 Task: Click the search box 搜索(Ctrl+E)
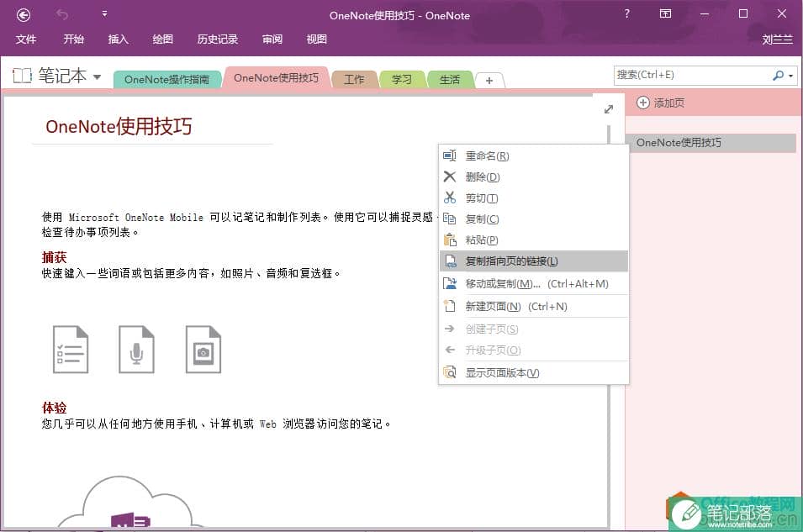(691, 75)
